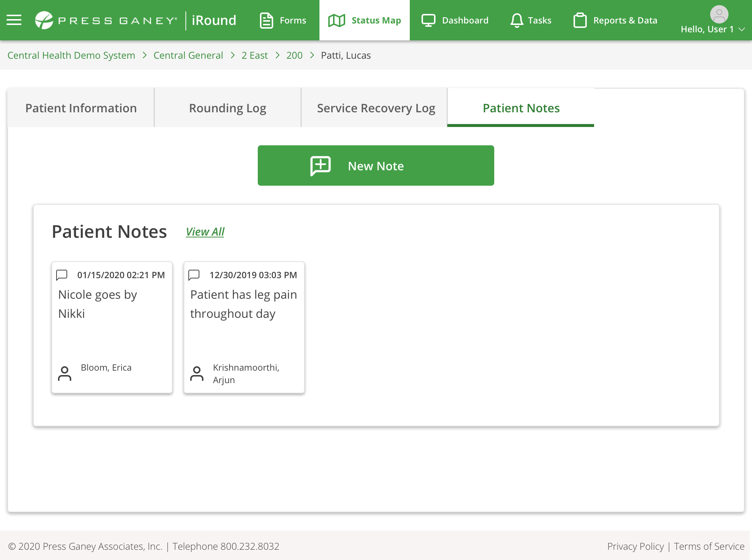This screenshot has width=752, height=560.
Task: Click the Dashboard monitor icon
Action: (428, 20)
